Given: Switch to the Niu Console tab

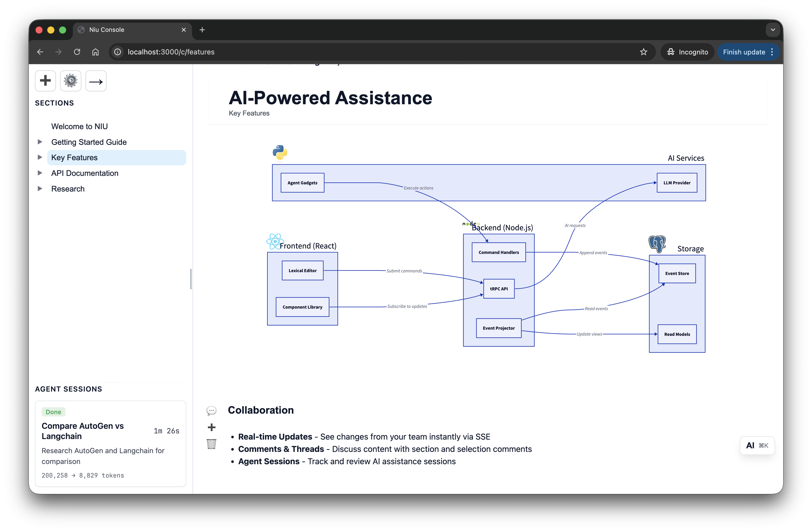Looking at the screenshot, I should 132,30.
